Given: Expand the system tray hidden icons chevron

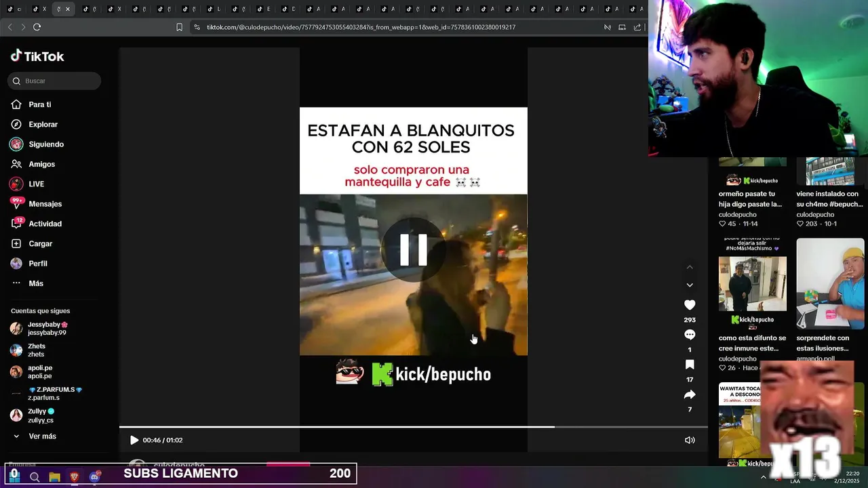Looking at the screenshot, I should [764, 477].
